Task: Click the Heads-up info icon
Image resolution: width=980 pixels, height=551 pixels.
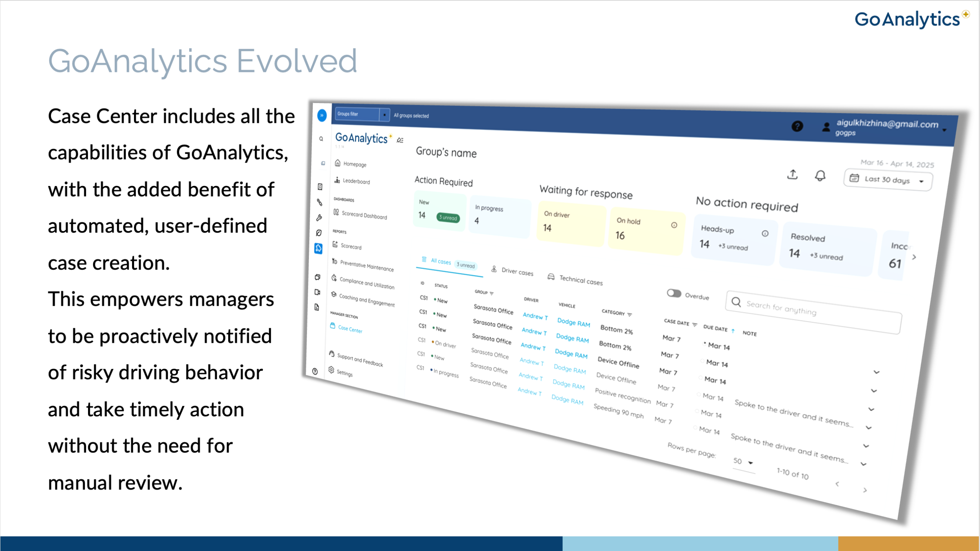Action: pos(764,233)
